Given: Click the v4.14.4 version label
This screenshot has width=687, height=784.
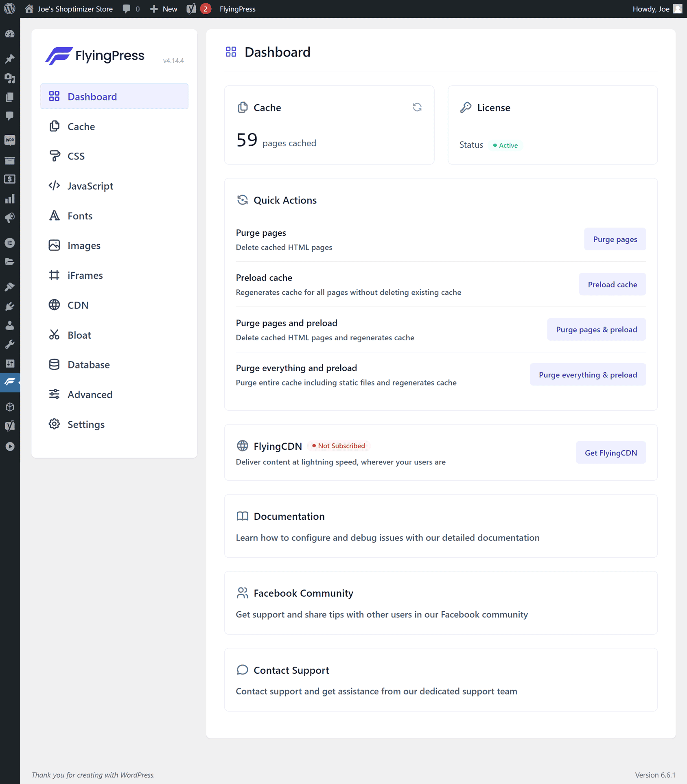Looking at the screenshot, I should tap(173, 61).
